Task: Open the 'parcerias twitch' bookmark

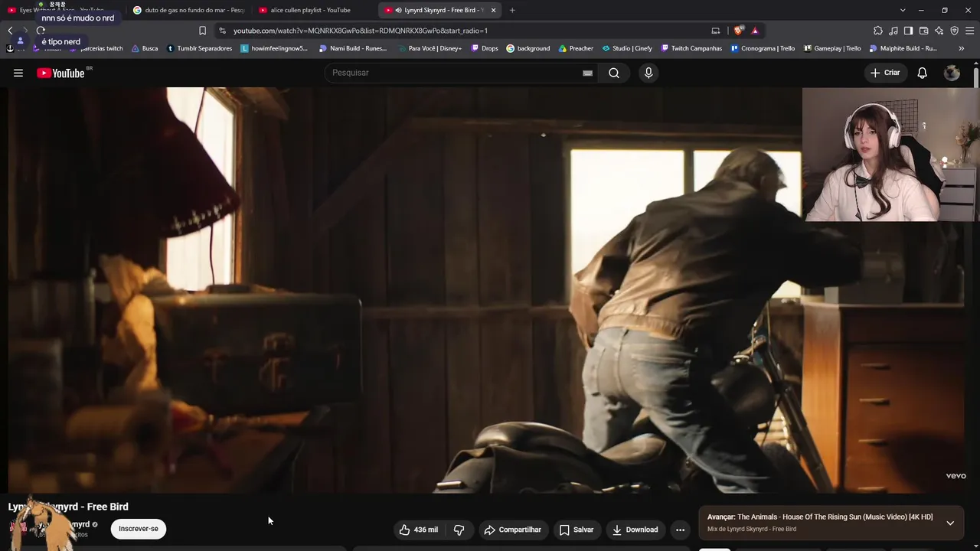Action: click(96, 48)
